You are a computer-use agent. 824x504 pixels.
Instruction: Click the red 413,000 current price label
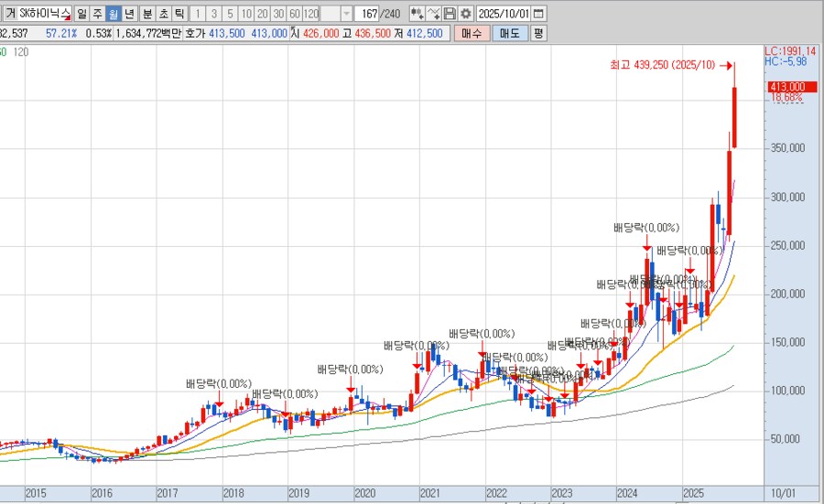pyautogui.click(x=786, y=86)
